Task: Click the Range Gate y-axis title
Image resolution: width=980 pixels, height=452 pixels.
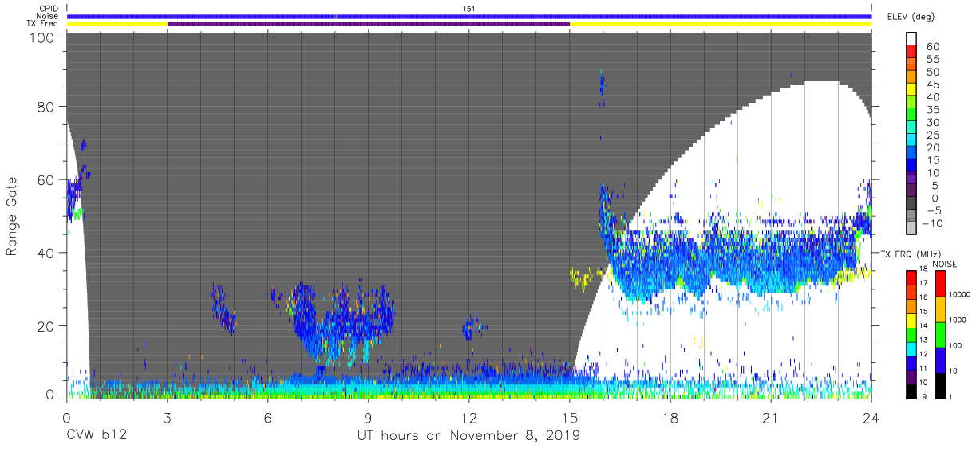Action: tap(13, 215)
